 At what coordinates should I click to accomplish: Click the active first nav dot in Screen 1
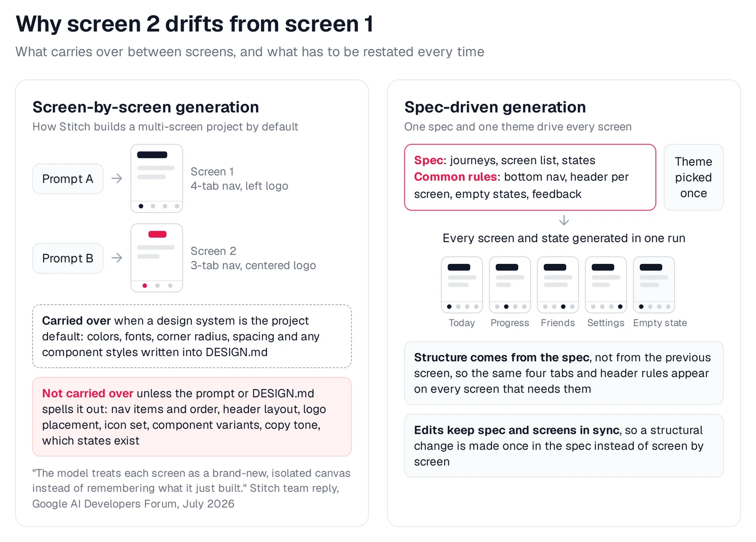click(141, 206)
